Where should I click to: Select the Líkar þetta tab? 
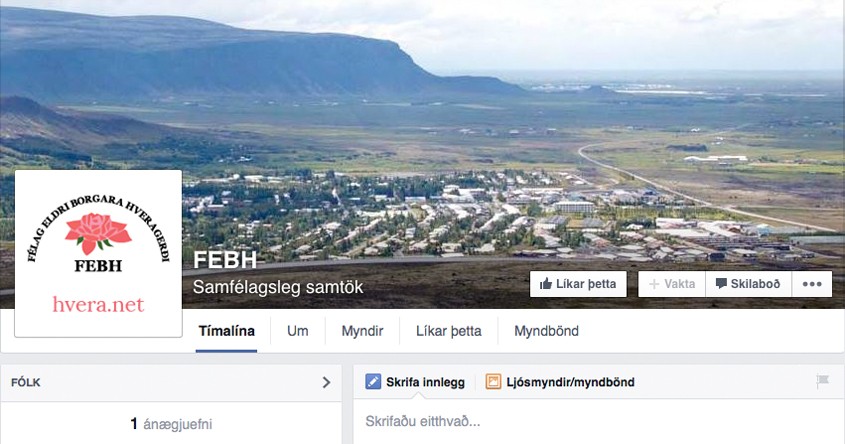[x=448, y=331]
